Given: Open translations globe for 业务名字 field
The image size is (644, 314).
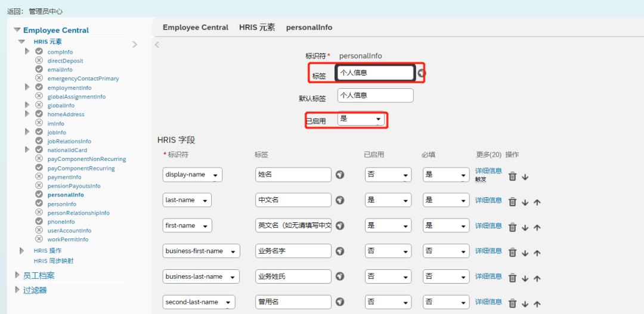Looking at the screenshot, I should pyautogui.click(x=340, y=251).
